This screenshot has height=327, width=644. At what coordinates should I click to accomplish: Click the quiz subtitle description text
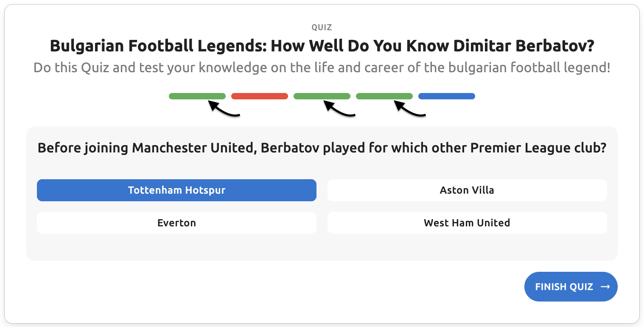(322, 68)
